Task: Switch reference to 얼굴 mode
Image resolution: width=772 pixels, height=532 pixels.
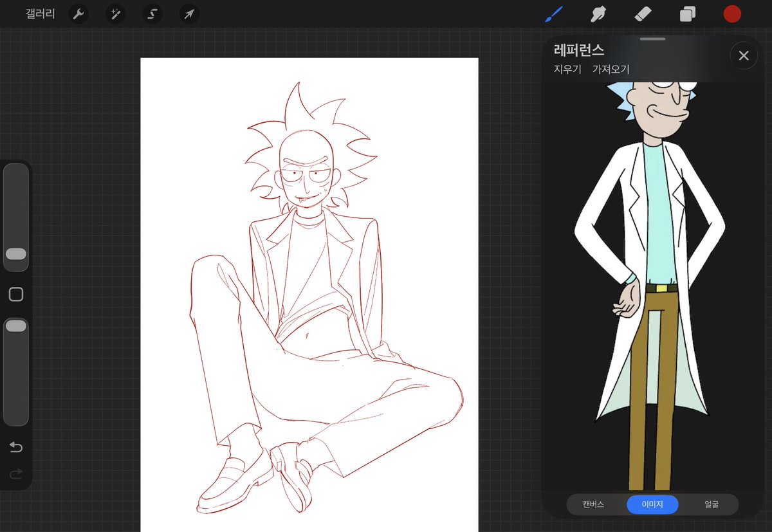Action: (x=712, y=504)
